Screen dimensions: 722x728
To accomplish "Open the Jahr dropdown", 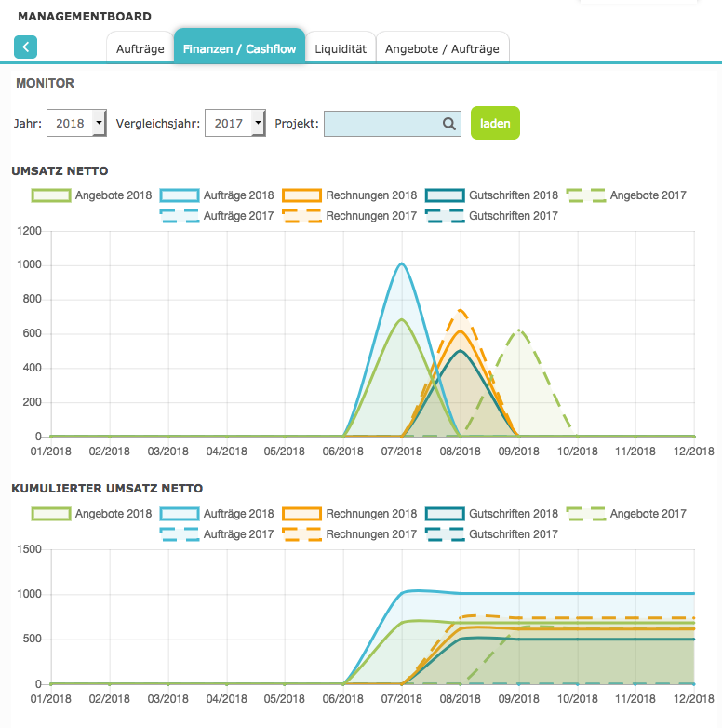I will tap(76, 124).
